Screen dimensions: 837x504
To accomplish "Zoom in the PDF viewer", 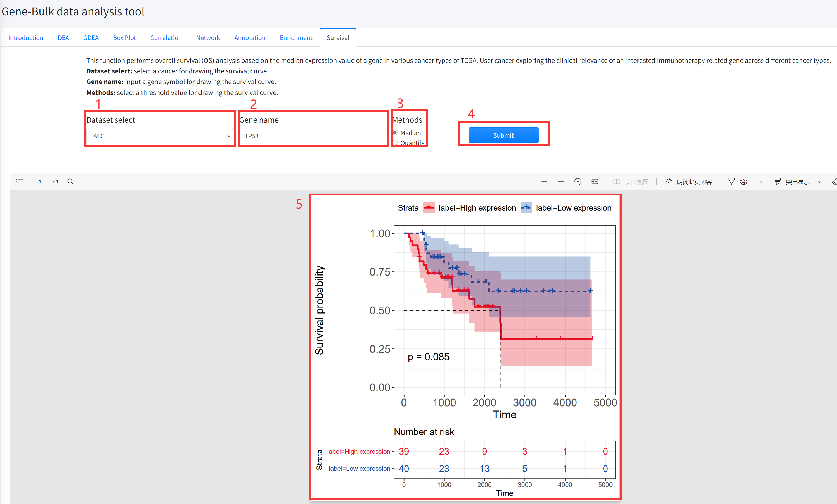I will click(x=561, y=181).
